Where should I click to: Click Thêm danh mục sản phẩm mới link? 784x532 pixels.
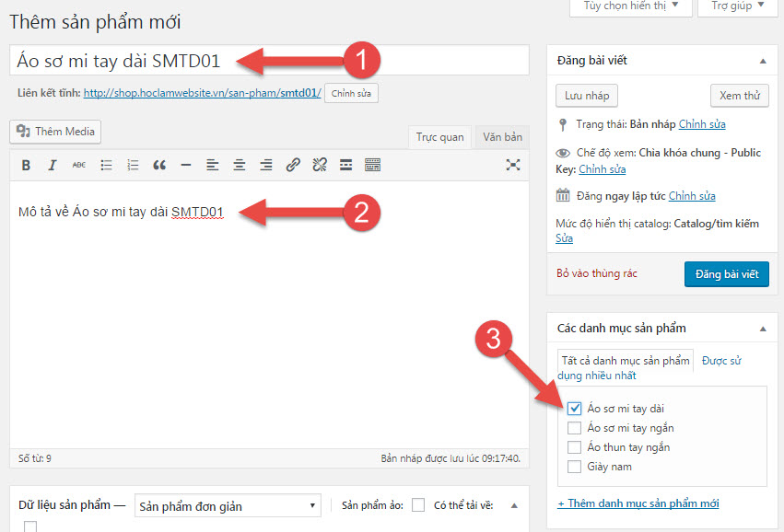point(638,503)
